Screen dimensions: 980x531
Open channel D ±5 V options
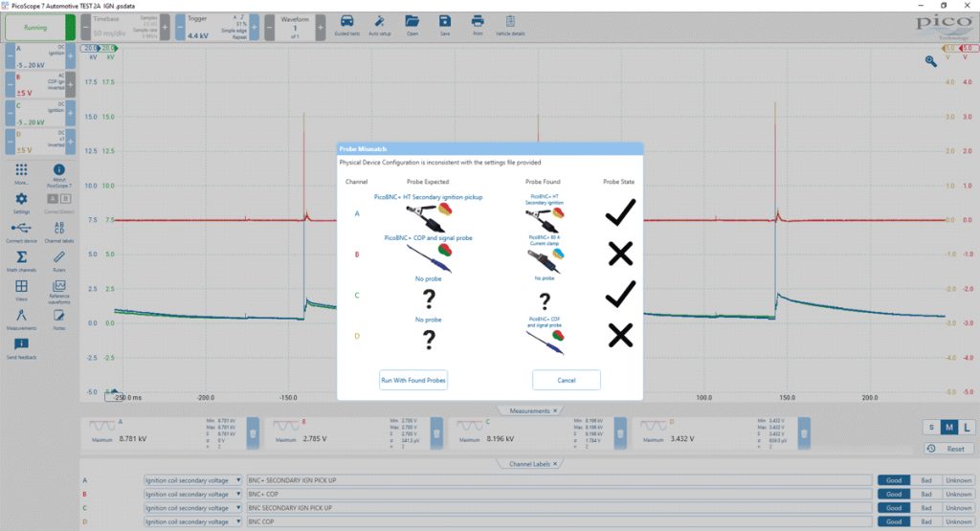40,142
